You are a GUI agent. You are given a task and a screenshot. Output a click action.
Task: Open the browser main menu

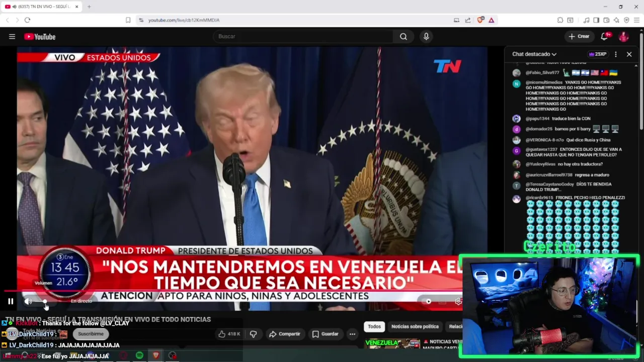[636, 20]
